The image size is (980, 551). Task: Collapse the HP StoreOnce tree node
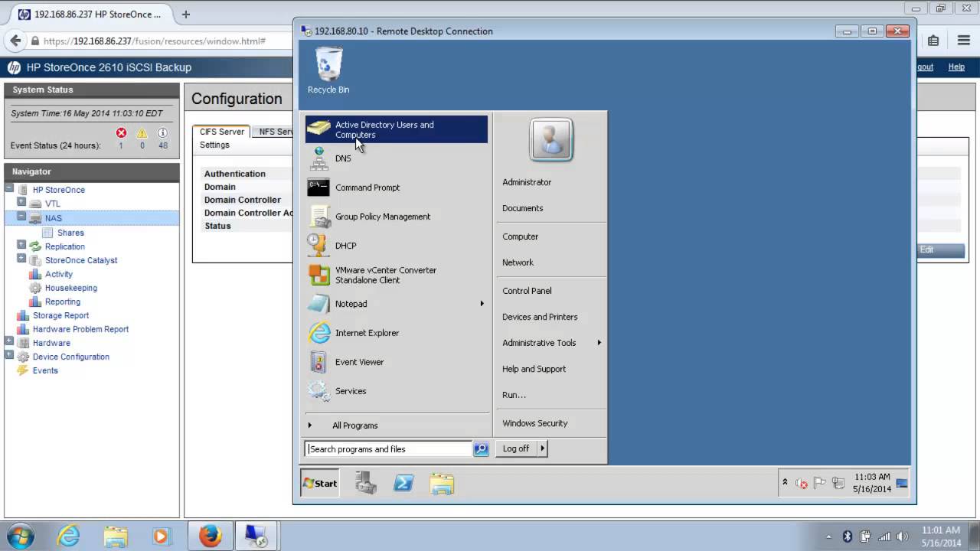(9, 188)
